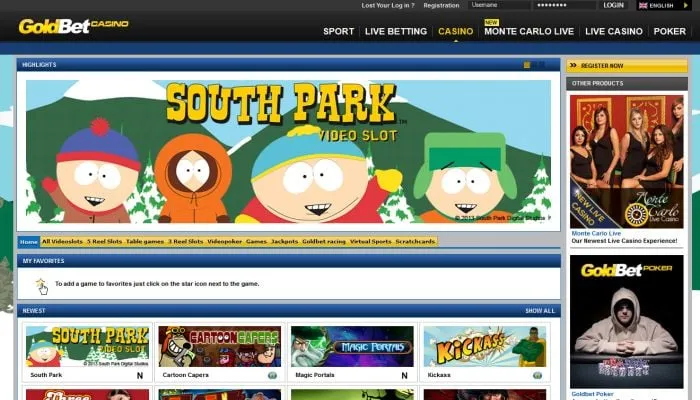Viewport: 700px width, 400px height.
Task: Click the UK flag language icon
Action: tap(643, 5)
